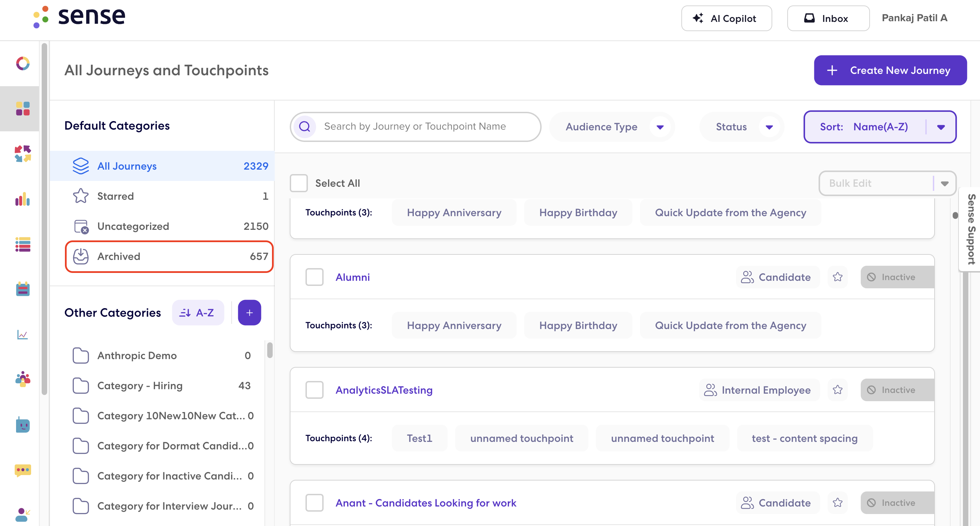The height and width of the screenshot is (526, 980).
Task: Click the search by journey name field
Action: [416, 127]
